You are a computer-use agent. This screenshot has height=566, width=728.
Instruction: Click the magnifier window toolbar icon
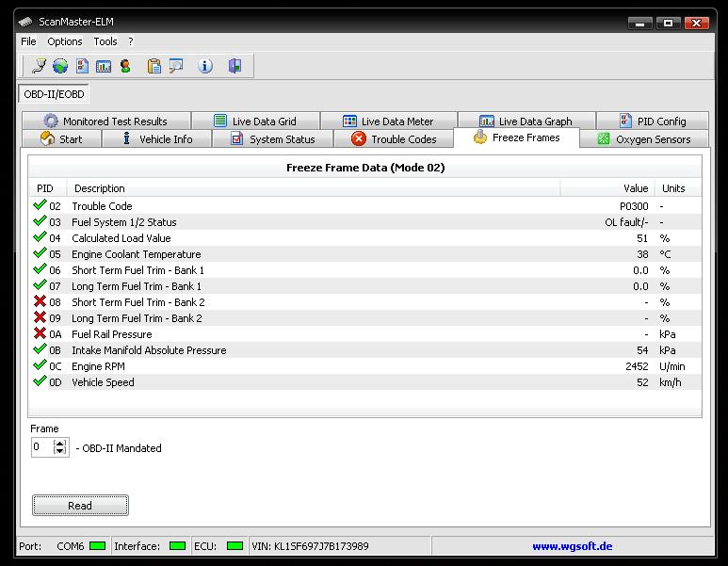pyautogui.click(x=176, y=66)
